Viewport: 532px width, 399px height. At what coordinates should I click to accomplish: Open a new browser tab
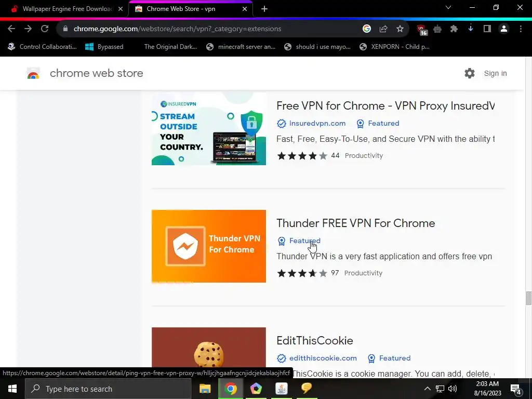[x=264, y=9]
